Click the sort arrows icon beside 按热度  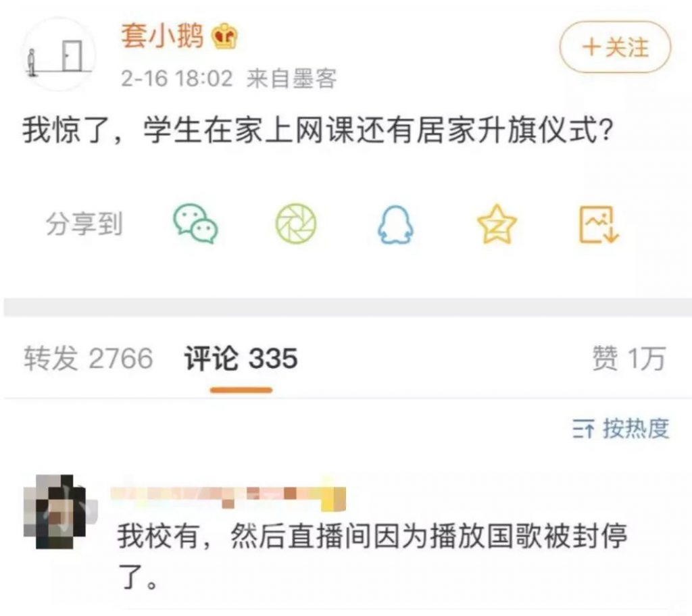[583, 428]
